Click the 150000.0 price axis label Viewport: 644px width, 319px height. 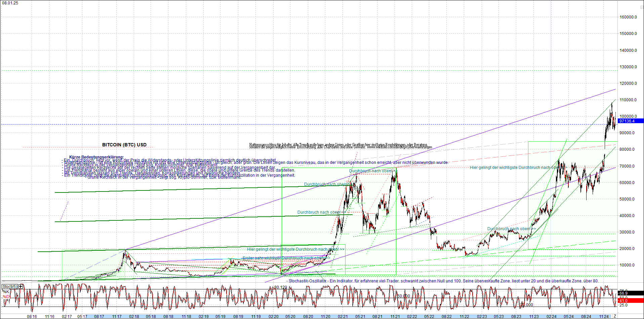point(628,34)
